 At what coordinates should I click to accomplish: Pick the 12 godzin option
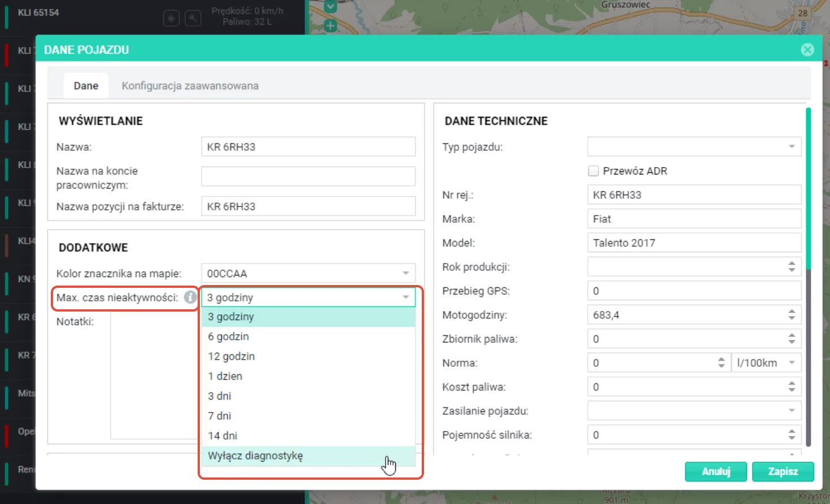tap(308, 356)
